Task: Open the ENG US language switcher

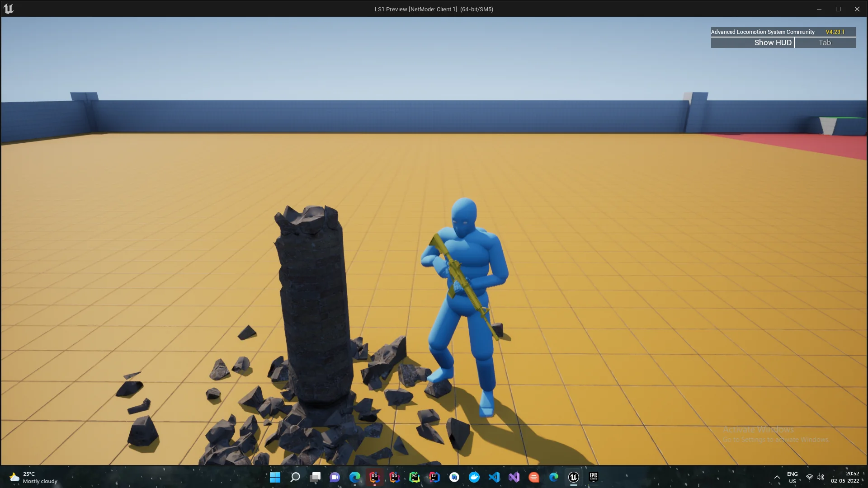Action: [x=793, y=478]
